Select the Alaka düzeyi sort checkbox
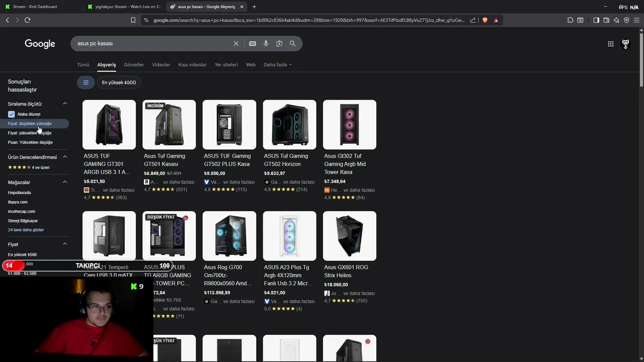 [11, 114]
